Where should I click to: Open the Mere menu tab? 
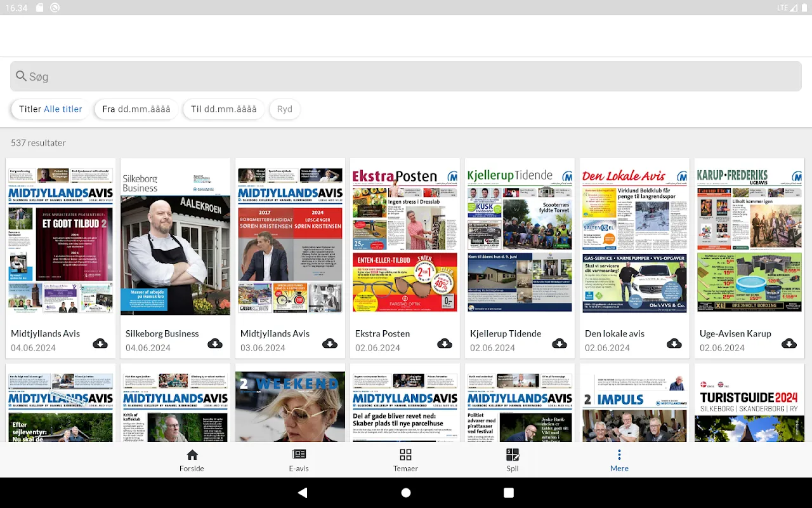[x=619, y=460]
